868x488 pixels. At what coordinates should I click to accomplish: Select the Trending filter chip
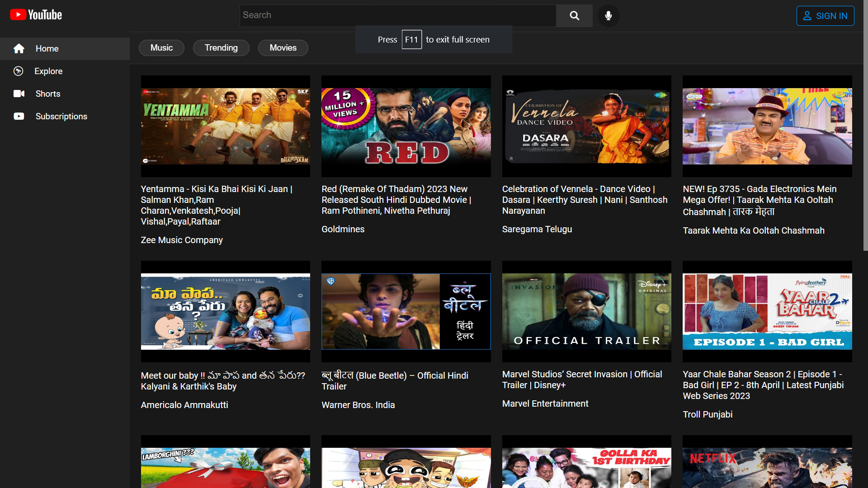point(221,48)
